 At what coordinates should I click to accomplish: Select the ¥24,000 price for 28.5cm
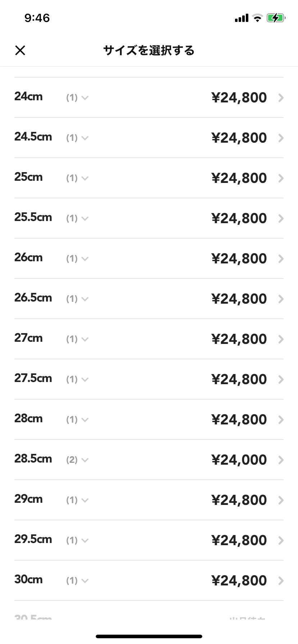(x=239, y=460)
